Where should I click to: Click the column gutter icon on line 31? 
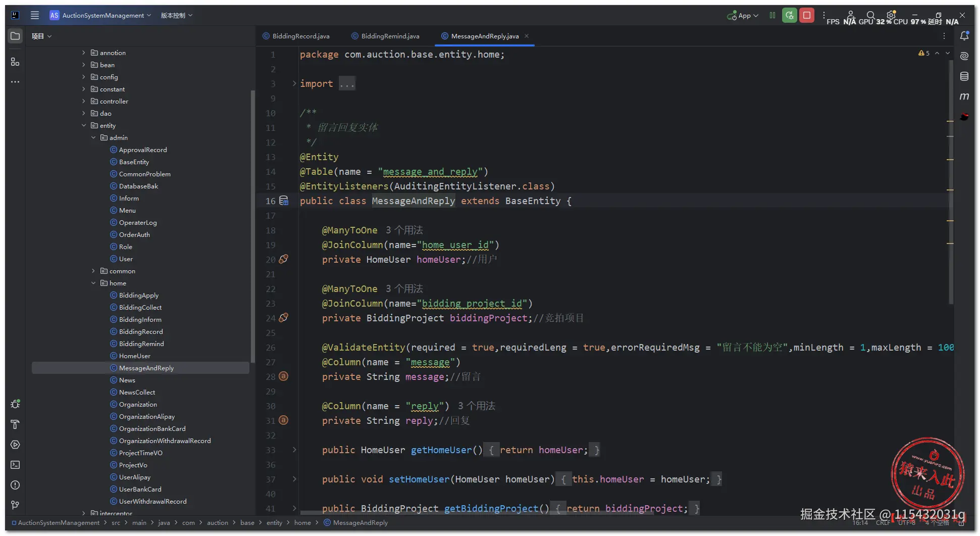[284, 420]
